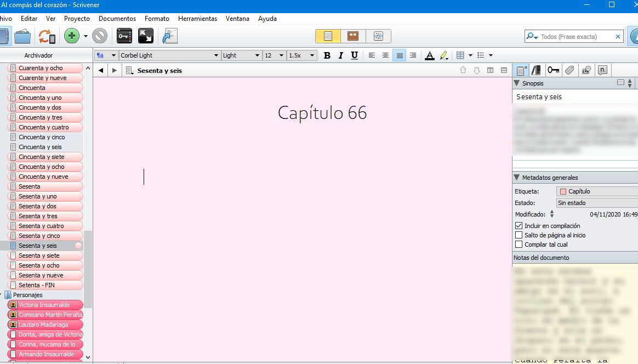Image resolution: width=638 pixels, height=364 pixels.
Task: Click the Sync with mobile devices icon
Action: [x=47, y=36]
